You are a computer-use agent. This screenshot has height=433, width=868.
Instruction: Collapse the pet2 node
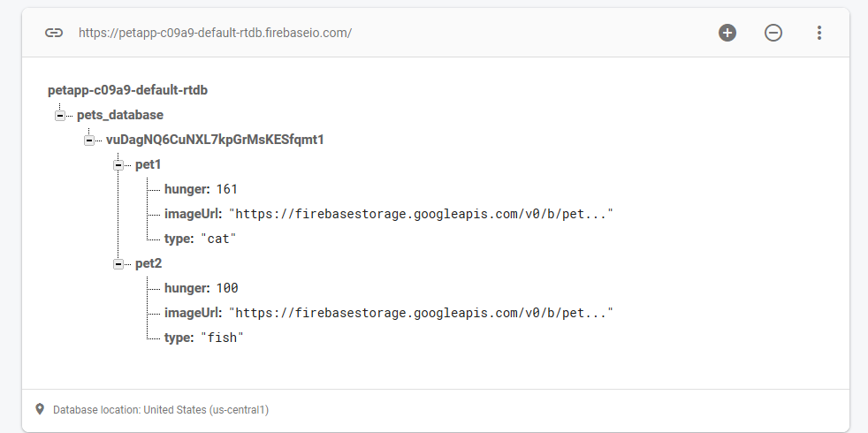click(x=118, y=263)
